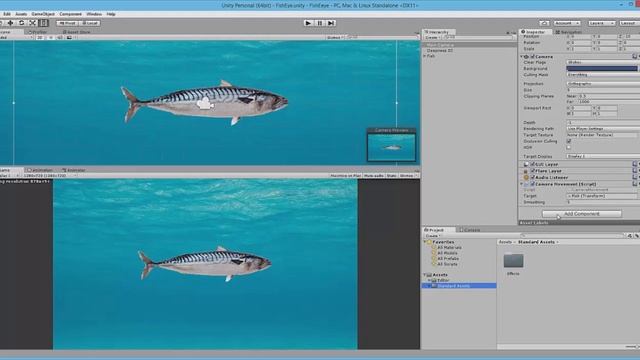This screenshot has width=640, height=360.
Task: Switch to the Navigation tab
Action: pyautogui.click(x=569, y=32)
